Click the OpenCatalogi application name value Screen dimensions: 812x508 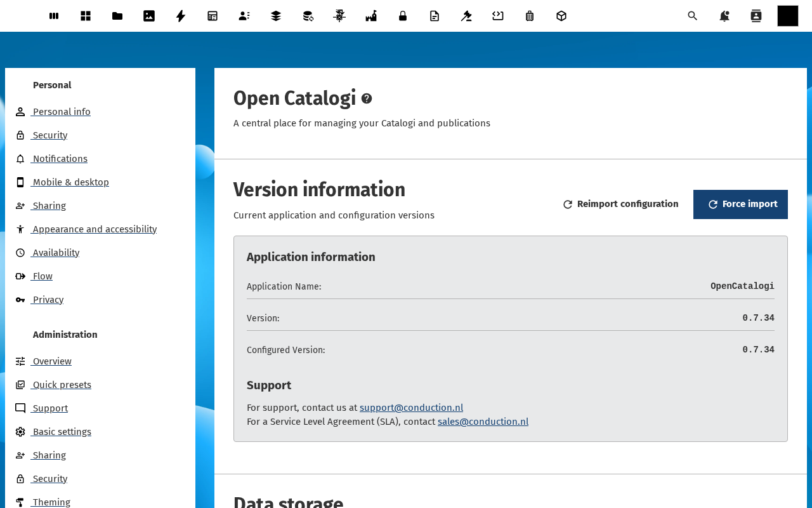coord(742,286)
